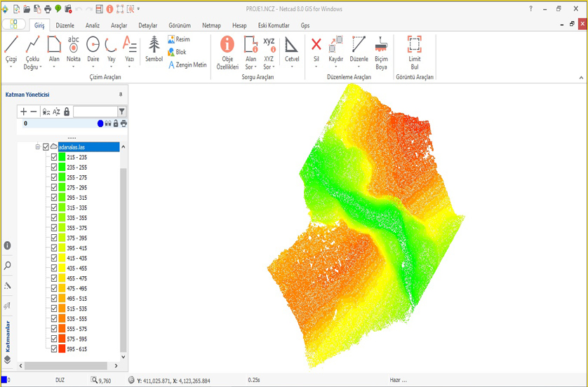Click the Zengin Metin button
The width and height of the screenshot is (588, 387).
187,64
